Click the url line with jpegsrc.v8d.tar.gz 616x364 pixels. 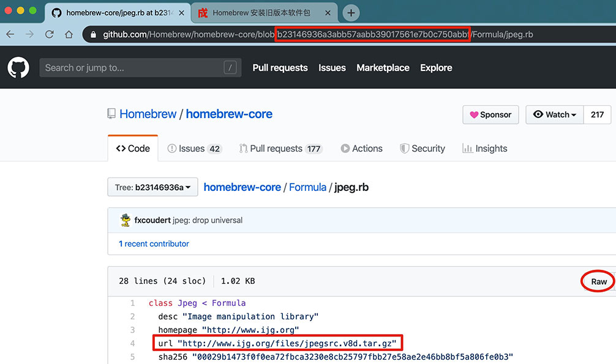(277, 343)
